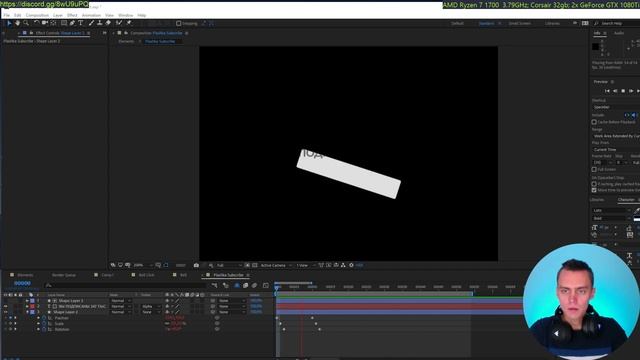This screenshot has width=640, height=360.
Task: Switch to Small Screen workspace
Action: [x=520, y=24]
